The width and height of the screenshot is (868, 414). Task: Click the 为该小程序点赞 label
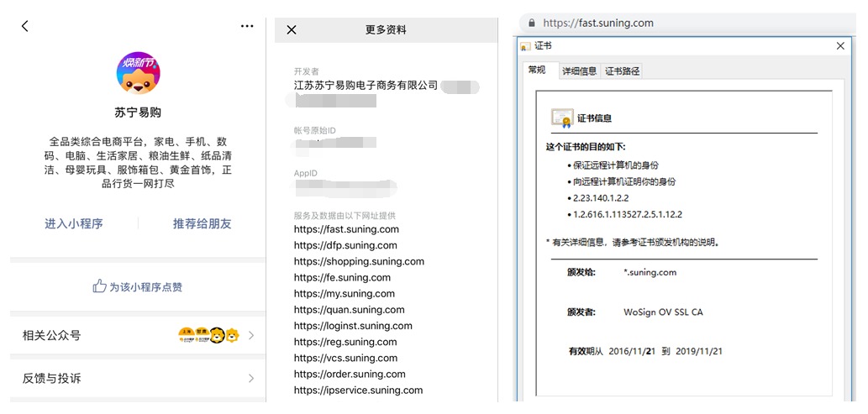(145, 287)
